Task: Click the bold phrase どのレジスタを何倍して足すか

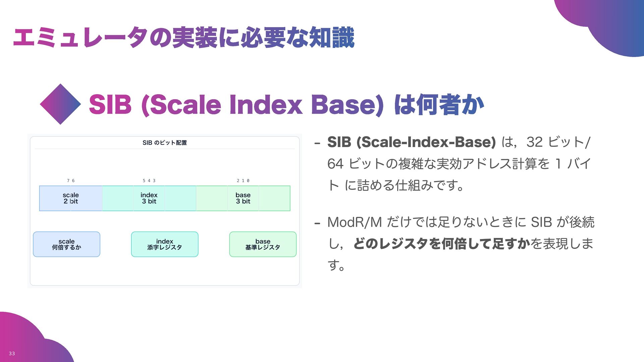Action: (441, 244)
